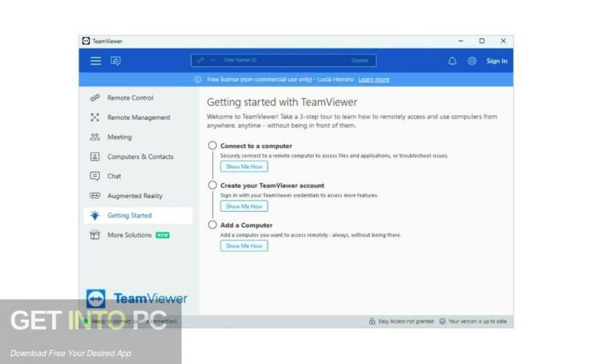
Task: Switch to Remote Management
Action: click(x=138, y=117)
